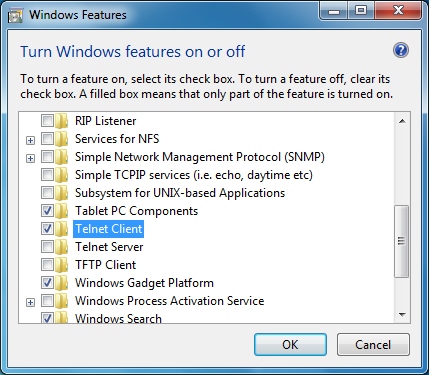The height and width of the screenshot is (375, 430).
Task: Expand the Services for NFS node
Action: 30,140
